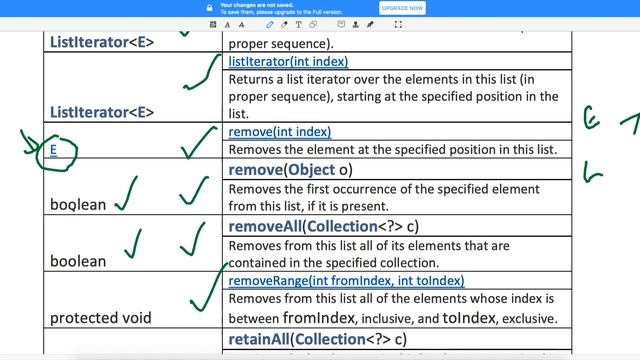Screen dimensions: 640x360
Task: Select the highlight area tool icon
Action: (x=213, y=25)
